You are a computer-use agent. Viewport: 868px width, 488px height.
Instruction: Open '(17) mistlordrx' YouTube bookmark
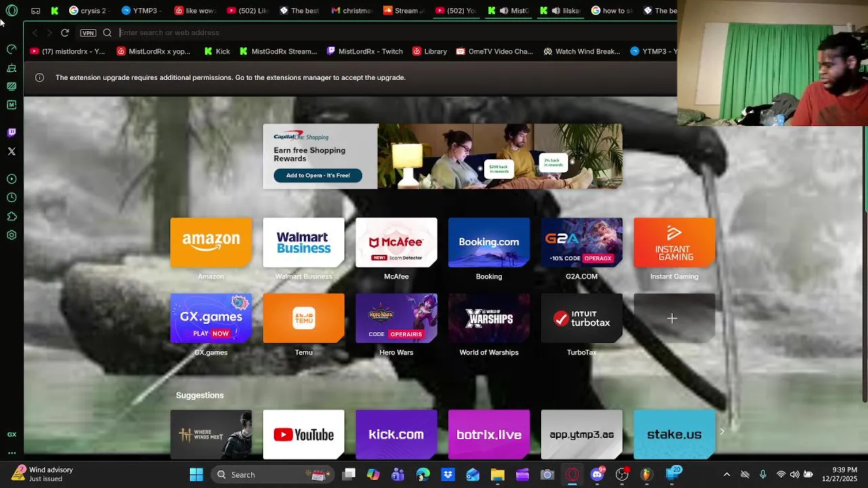67,52
